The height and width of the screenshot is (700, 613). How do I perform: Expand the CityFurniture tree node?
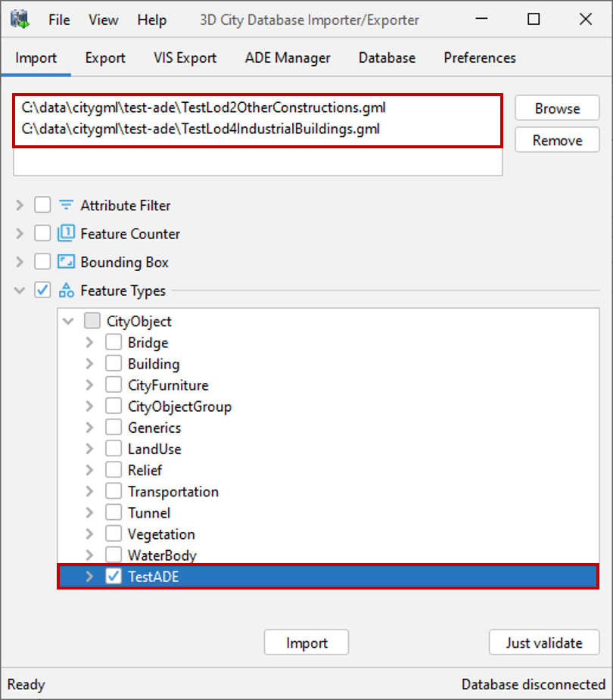point(89,384)
